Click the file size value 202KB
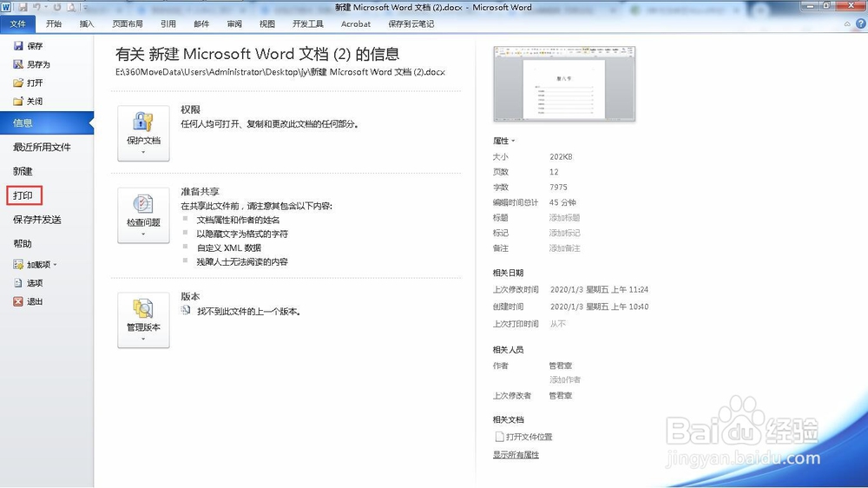The height and width of the screenshot is (488, 868). tap(561, 157)
